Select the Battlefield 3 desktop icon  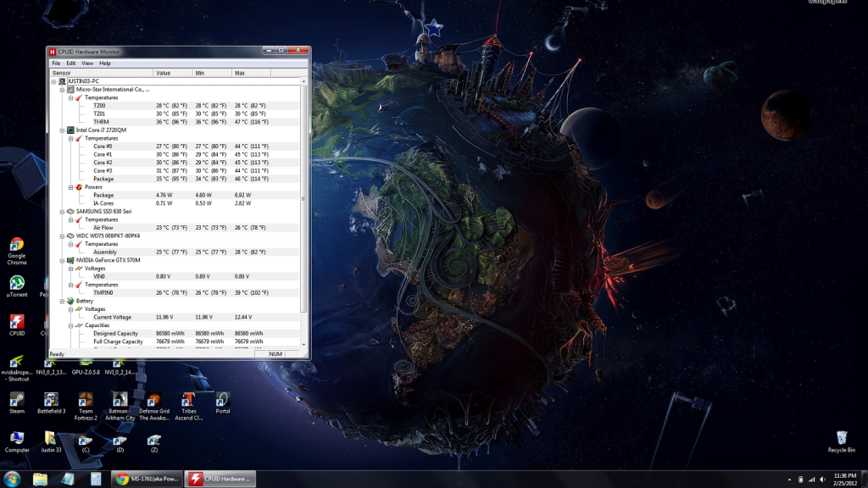51,402
